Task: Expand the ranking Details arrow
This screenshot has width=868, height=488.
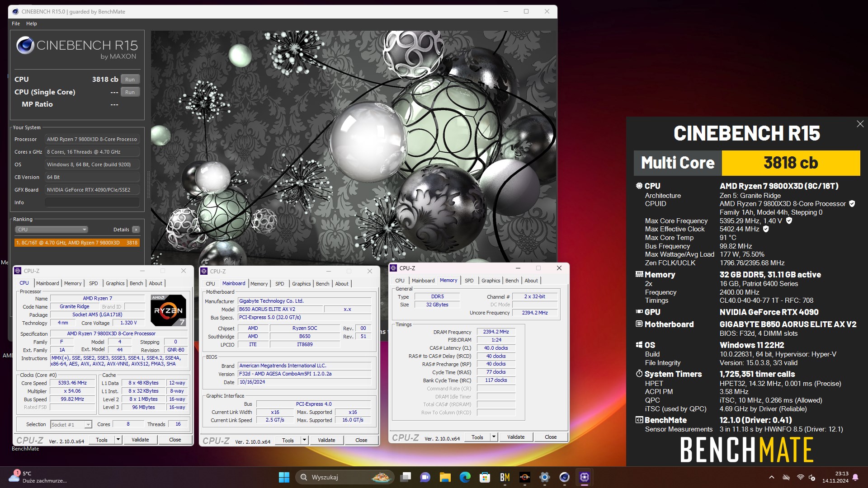Action: (136, 230)
